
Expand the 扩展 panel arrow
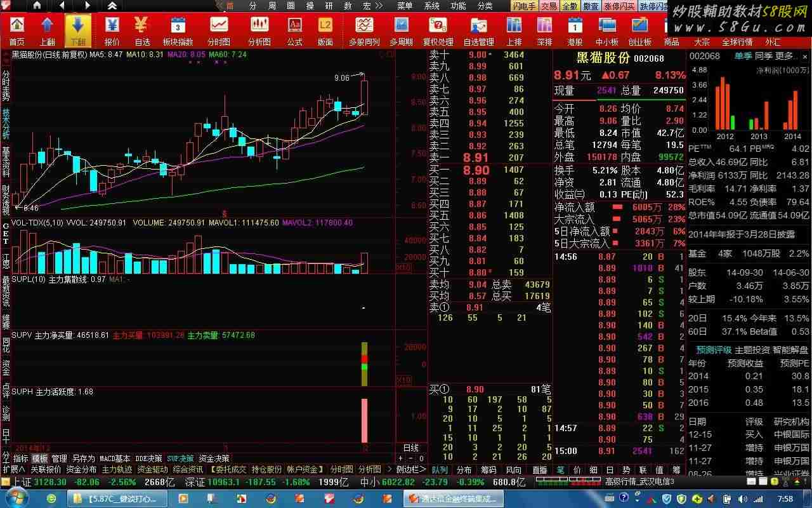coord(13,469)
